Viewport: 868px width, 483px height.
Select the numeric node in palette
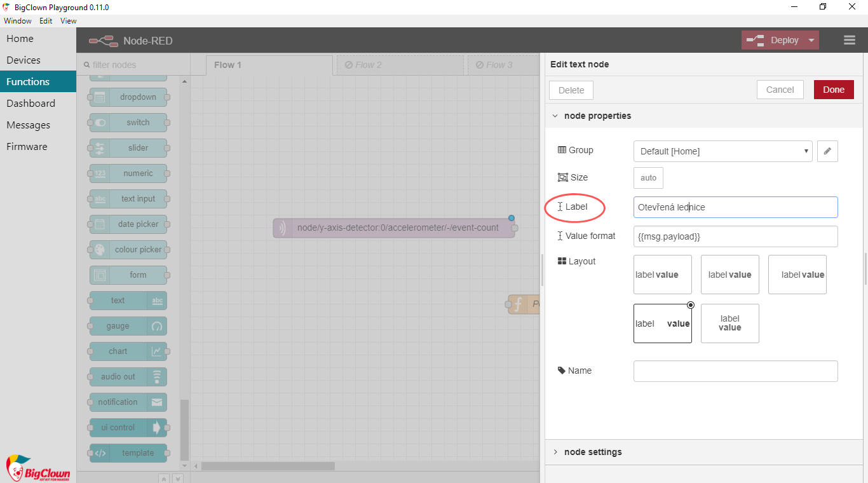coord(128,173)
